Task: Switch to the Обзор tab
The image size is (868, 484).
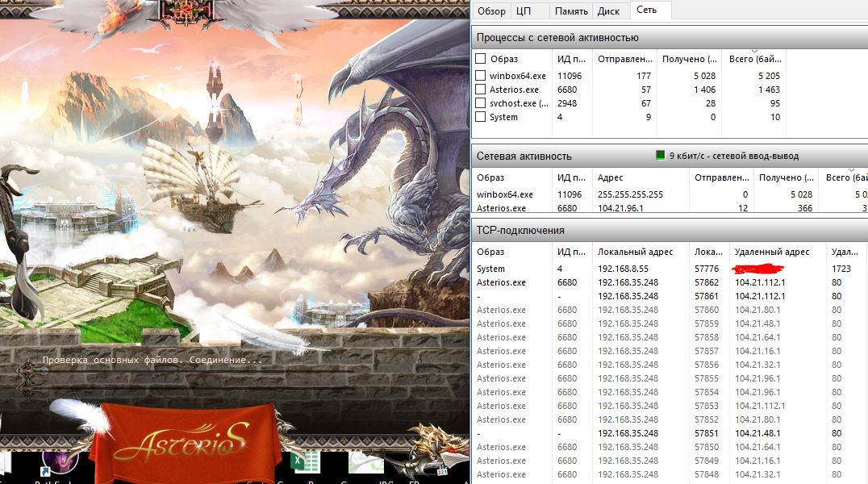Action: point(491,11)
